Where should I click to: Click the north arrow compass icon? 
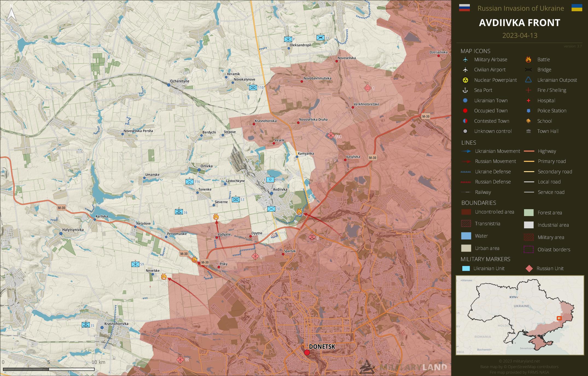[11, 13]
